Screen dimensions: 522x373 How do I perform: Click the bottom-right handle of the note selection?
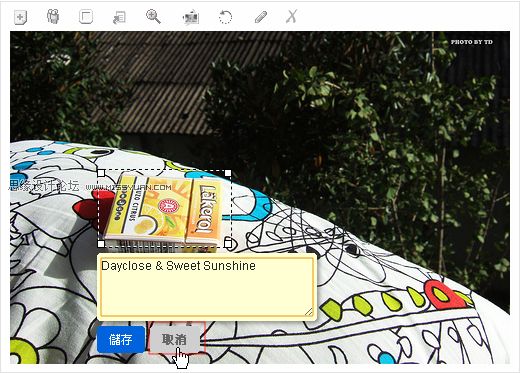(x=228, y=243)
